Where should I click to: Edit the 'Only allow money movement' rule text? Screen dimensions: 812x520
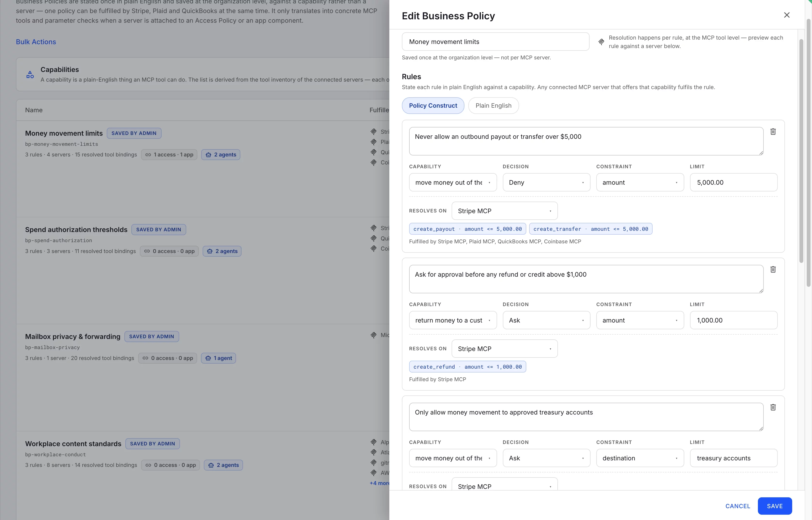coord(586,417)
